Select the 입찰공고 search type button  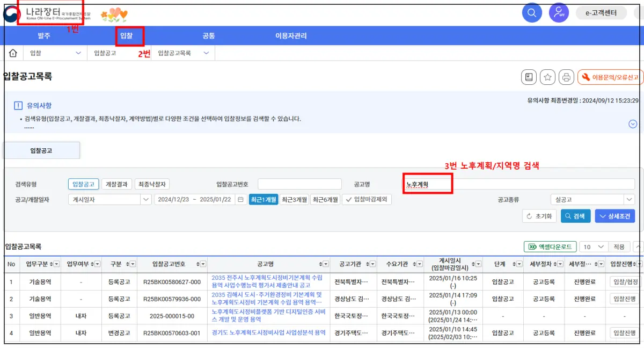tap(83, 183)
